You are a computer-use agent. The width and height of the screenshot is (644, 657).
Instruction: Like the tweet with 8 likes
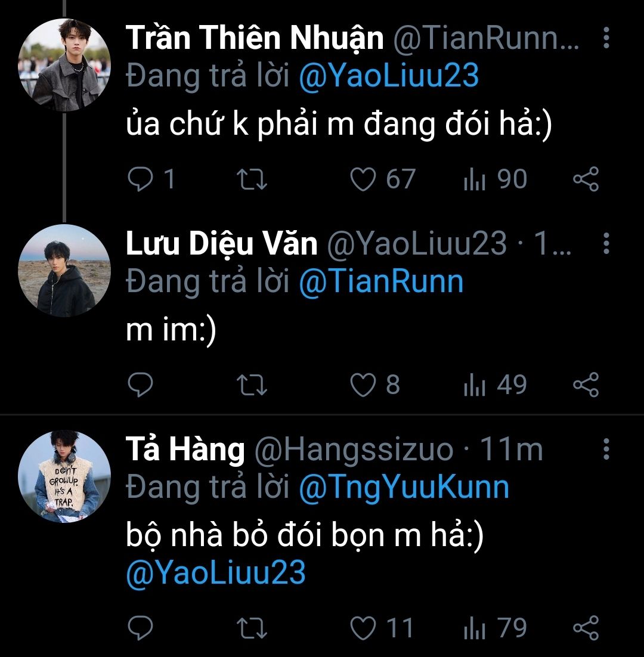tap(363, 385)
